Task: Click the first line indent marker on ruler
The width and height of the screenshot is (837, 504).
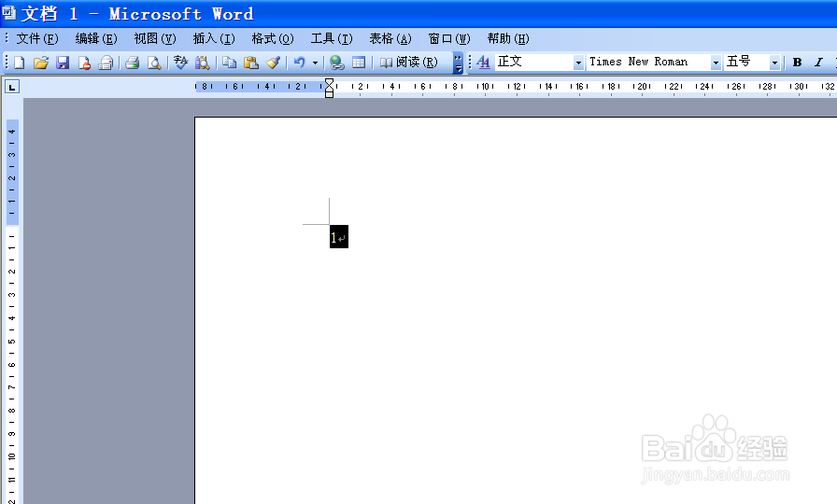Action: (x=330, y=82)
